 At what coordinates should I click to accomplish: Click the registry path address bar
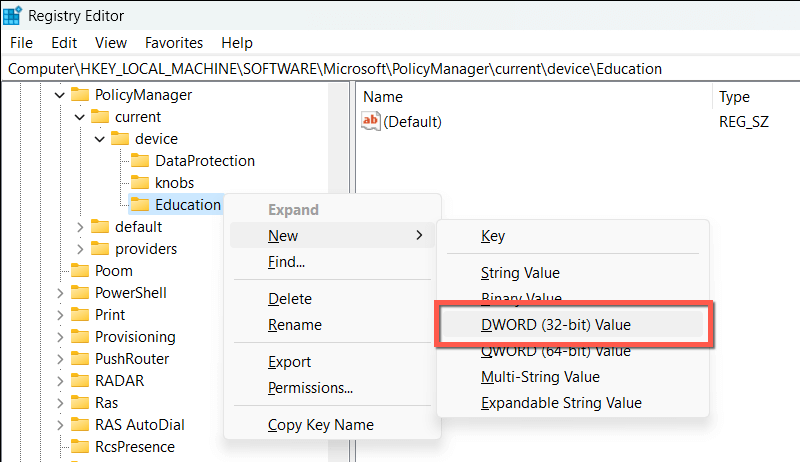[x=400, y=69]
